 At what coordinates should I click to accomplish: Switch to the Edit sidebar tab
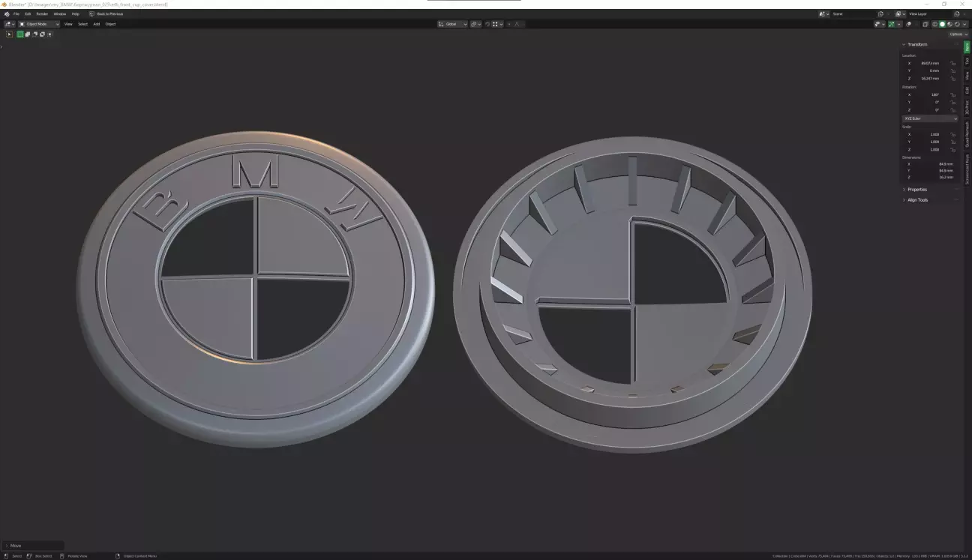click(967, 90)
